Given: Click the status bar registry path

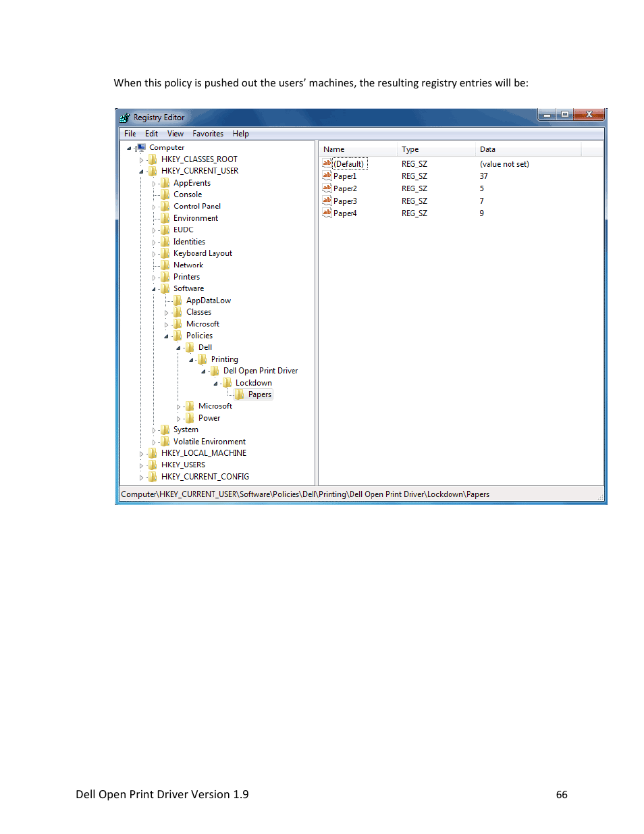Looking at the screenshot, I should click(305, 494).
